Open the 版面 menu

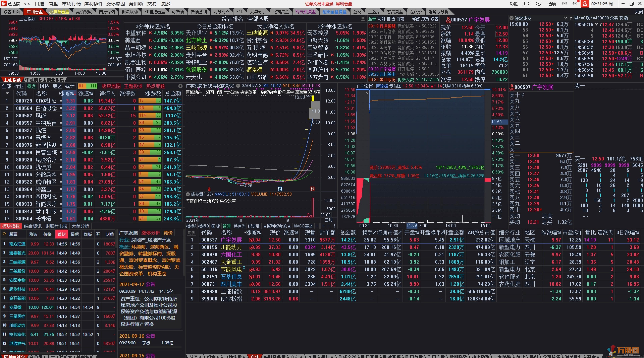pyautogui.click(x=526, y=4)
